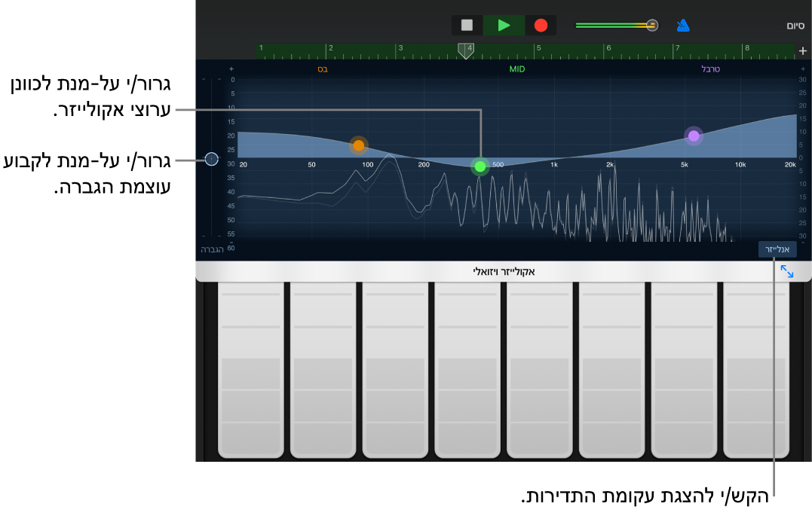Click the red Record button
This screenshot has width=812, height=513.
click(x=541, y=26)
